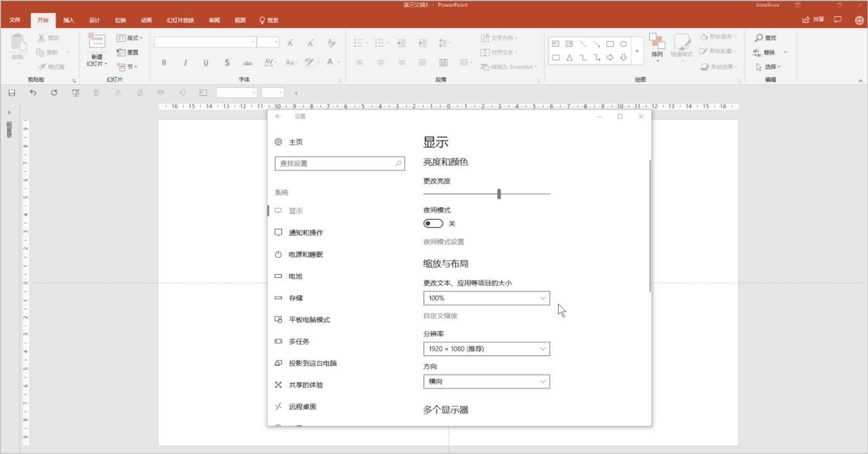The image size is (868, 454).
Task: Open the orientation 横向 dropdown
Action: (487, 381)
